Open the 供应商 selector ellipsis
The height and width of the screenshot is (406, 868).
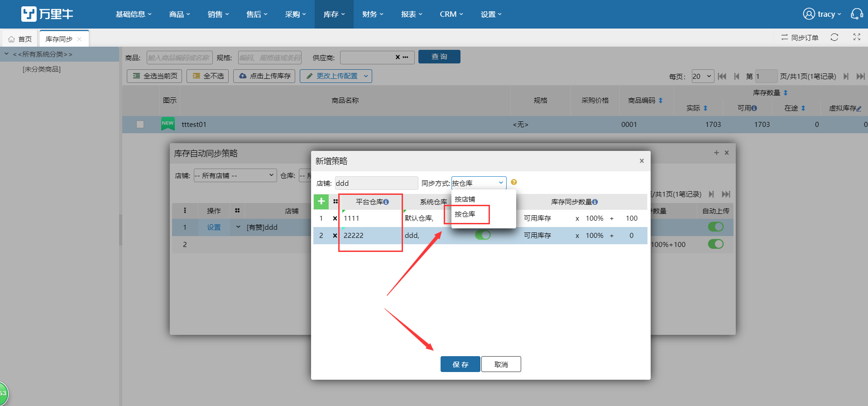click(x=405, y=58)
